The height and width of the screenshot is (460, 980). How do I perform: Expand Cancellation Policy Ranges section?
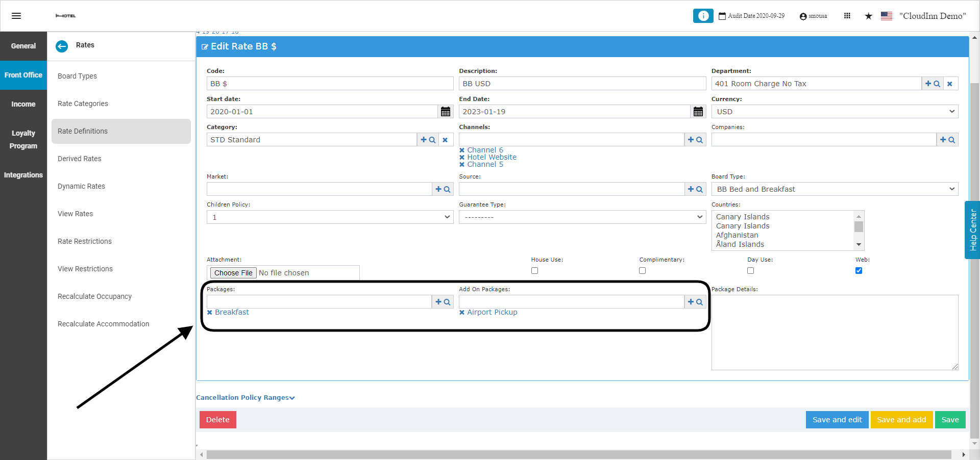point(246,398)
